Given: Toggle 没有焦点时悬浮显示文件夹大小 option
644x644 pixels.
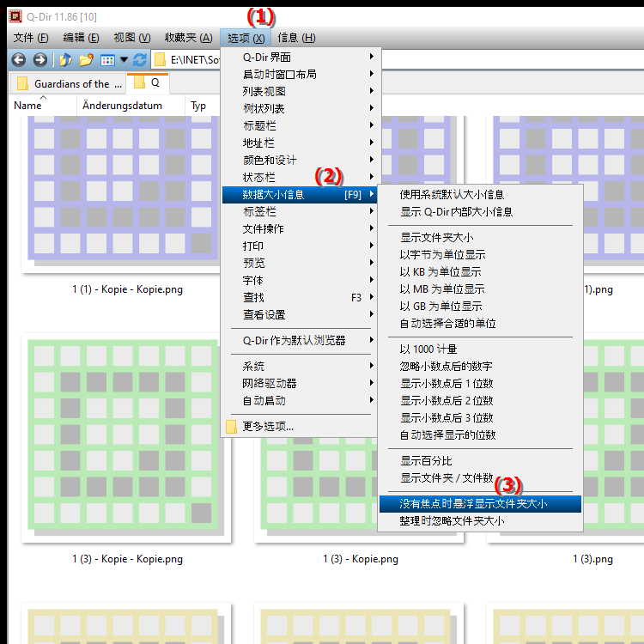Looking at the screenshot, I should coord(480,504).
